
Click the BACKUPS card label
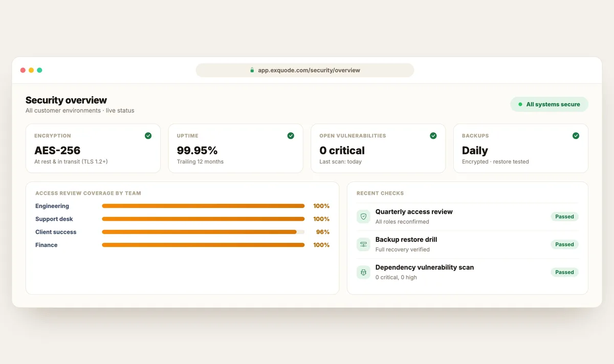(475, 136)
